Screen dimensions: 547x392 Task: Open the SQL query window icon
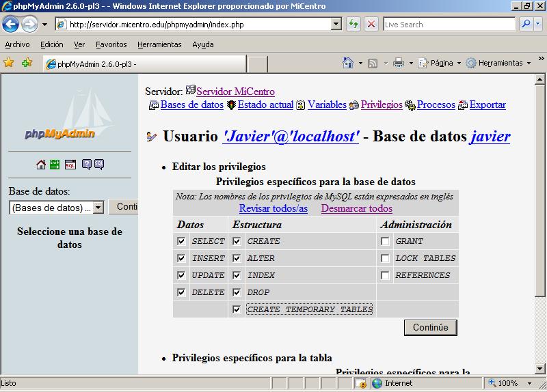pos(70,164)
